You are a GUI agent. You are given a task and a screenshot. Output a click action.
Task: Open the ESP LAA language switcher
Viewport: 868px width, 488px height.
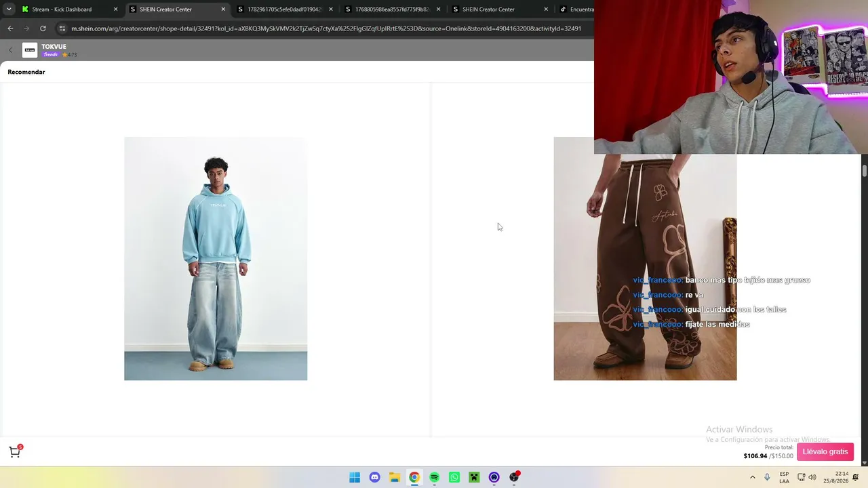click(x=784, y=477)
